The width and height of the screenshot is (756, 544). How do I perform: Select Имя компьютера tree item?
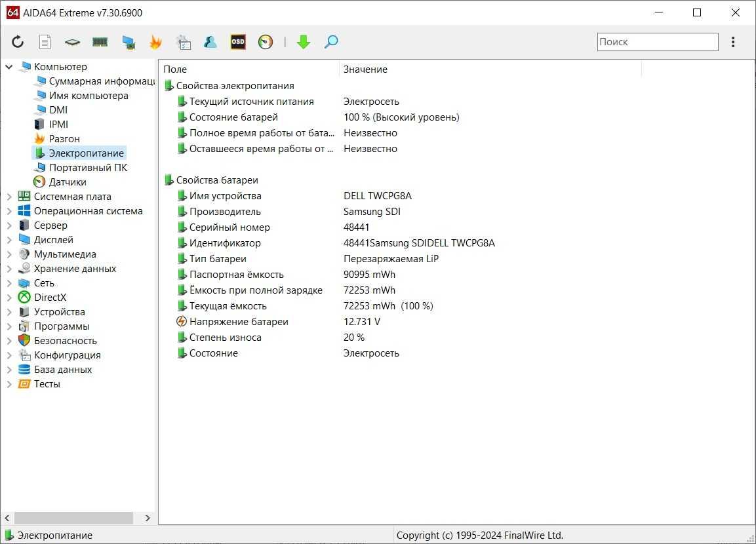click(82, 96)
